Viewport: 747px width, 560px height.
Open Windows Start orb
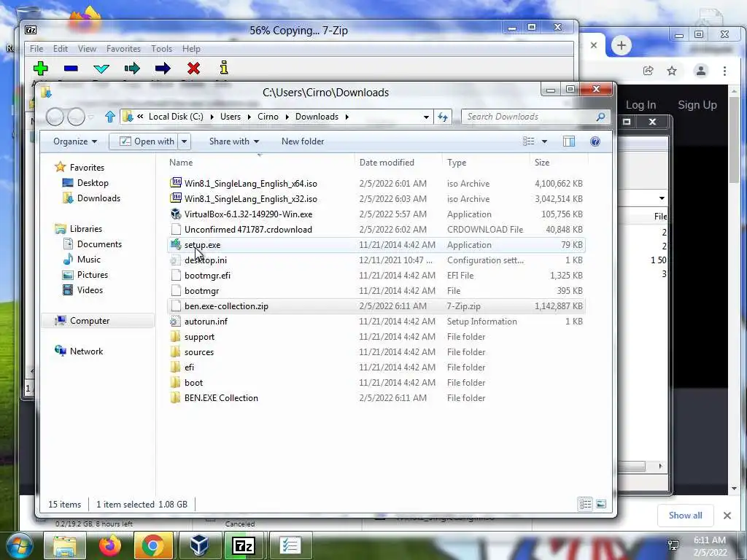tap(20, 545)
